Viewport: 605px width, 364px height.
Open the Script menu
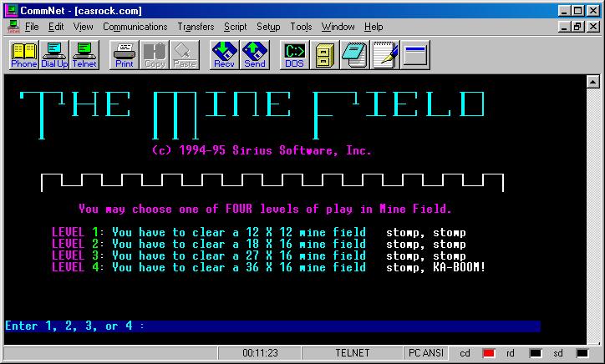pos(235,27)
